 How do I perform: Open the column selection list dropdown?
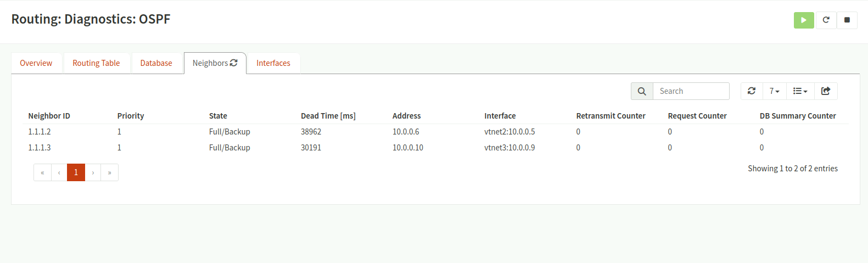click(x=800, y=91)
